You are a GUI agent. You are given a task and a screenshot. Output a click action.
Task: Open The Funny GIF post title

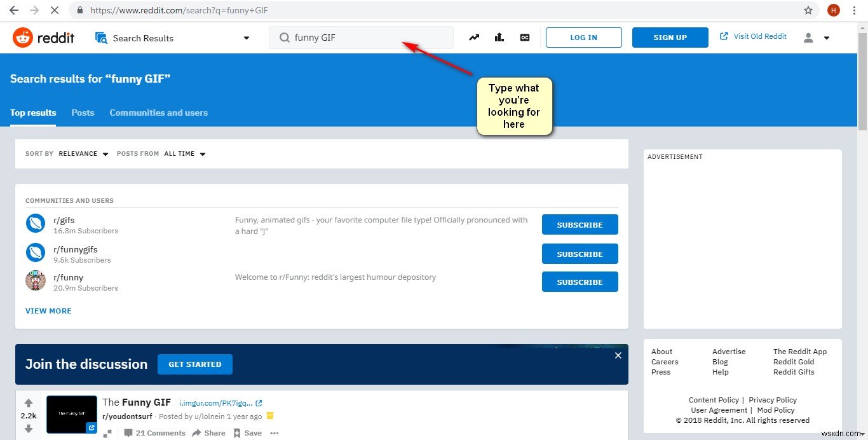coord(137,402)
